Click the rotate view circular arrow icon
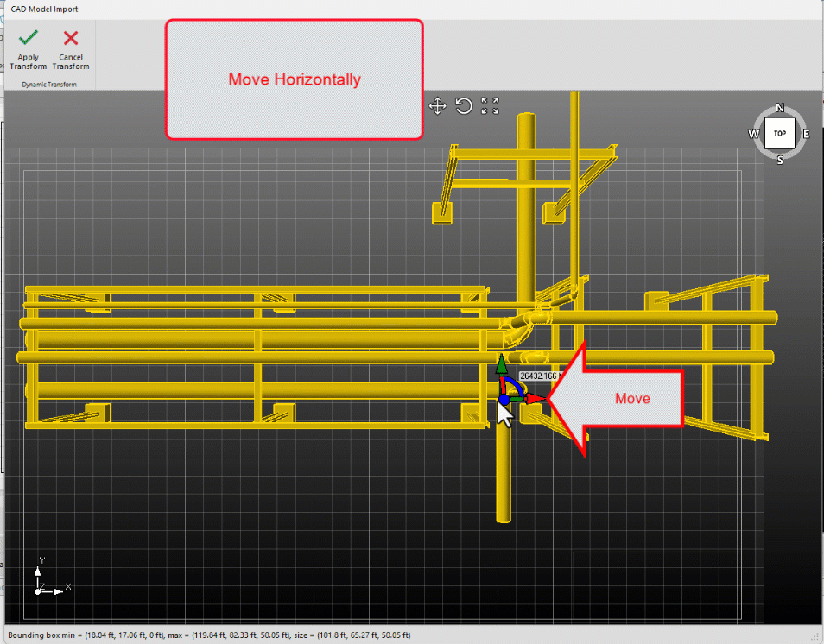 (x=464, y=106)
